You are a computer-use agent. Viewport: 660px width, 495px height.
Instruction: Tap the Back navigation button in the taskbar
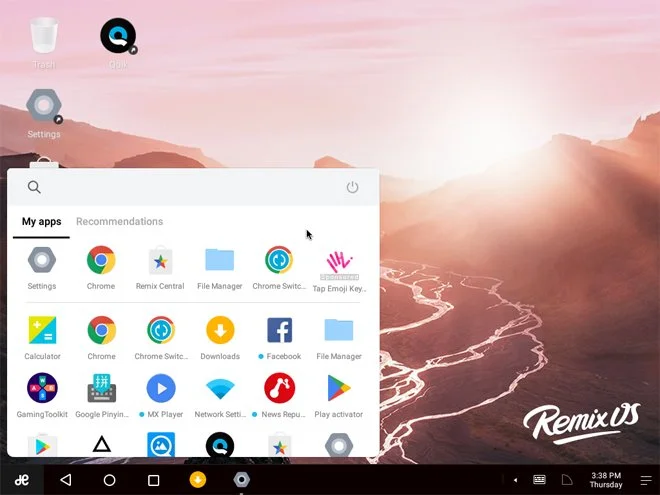click(x=66, y=480)
